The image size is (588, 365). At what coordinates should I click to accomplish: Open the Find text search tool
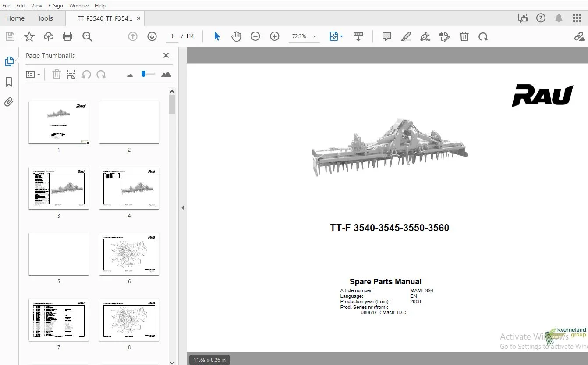tap(87, 36)
